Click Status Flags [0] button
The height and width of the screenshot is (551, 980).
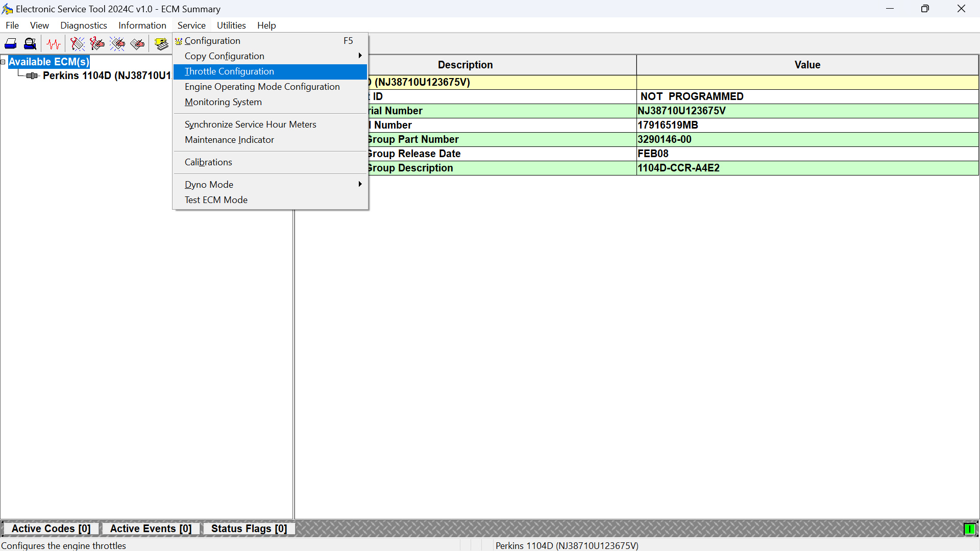coord(249,529)
